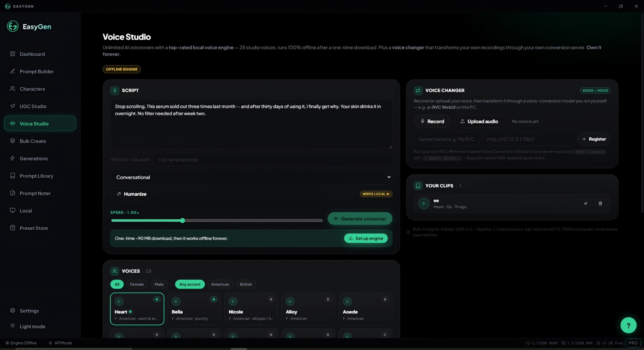The image size is (644, 350).
Task: Go to Prompt Builder
Action: pyautogui.click(x=40, y=71)
